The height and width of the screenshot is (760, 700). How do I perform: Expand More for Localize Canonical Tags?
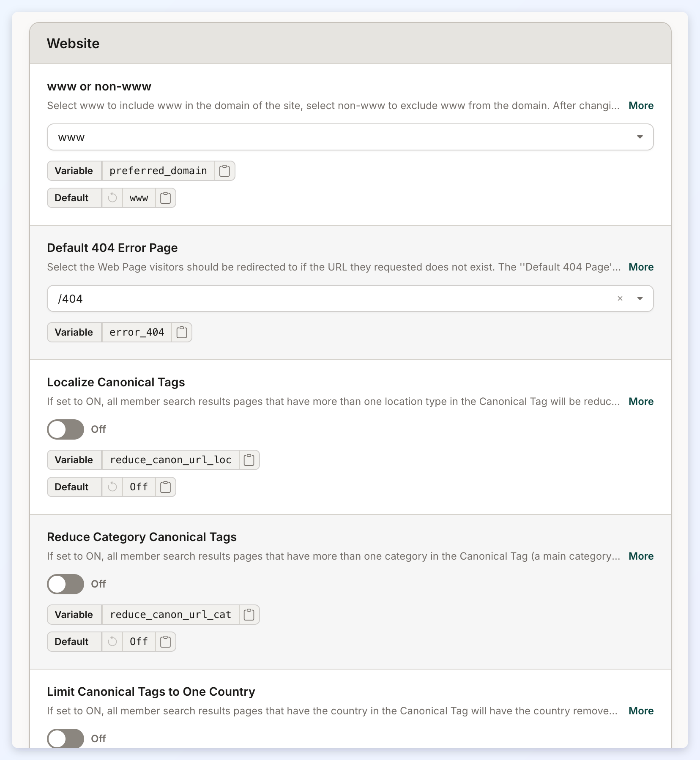[x=641, y=402]
